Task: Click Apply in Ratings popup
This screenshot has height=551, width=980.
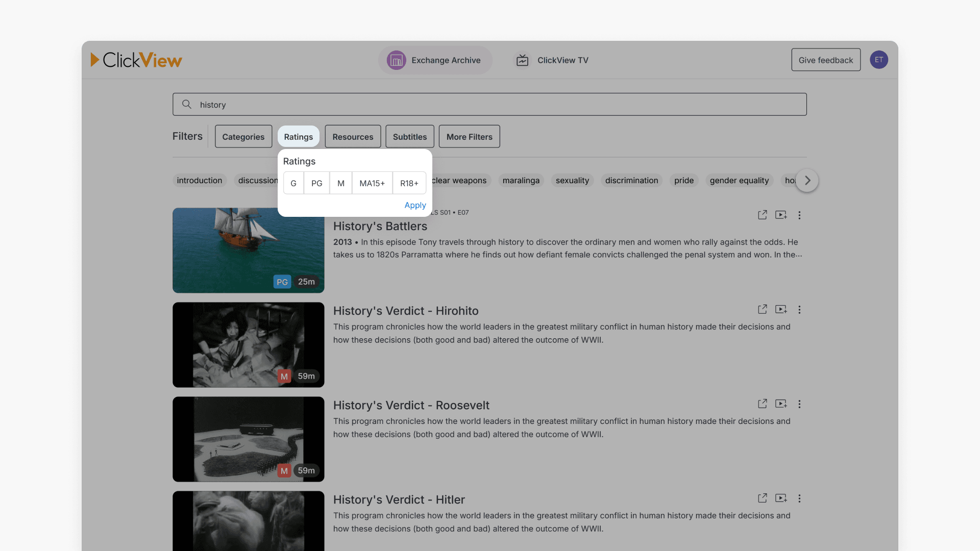Action: point(414,205)
